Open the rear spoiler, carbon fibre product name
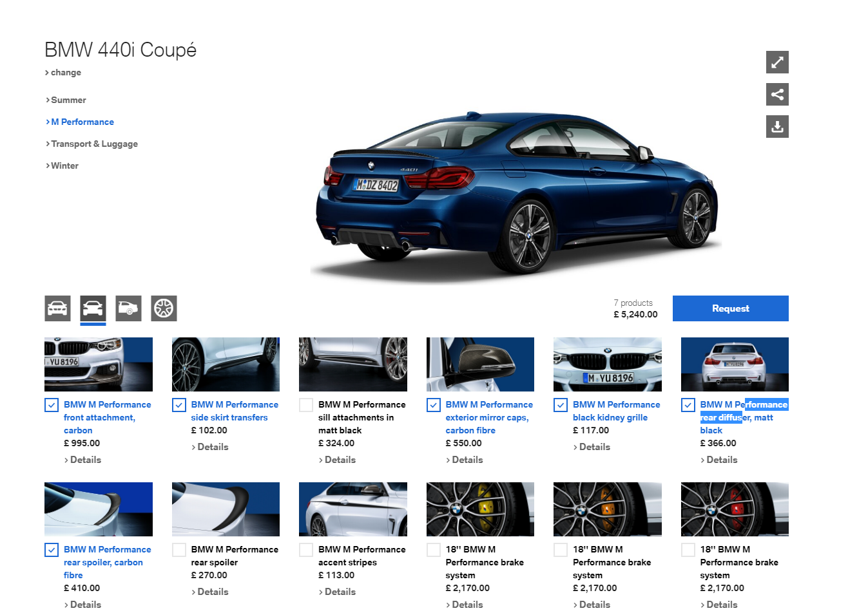This screenshot has height=613, width=868. click(x=107, y=562)
